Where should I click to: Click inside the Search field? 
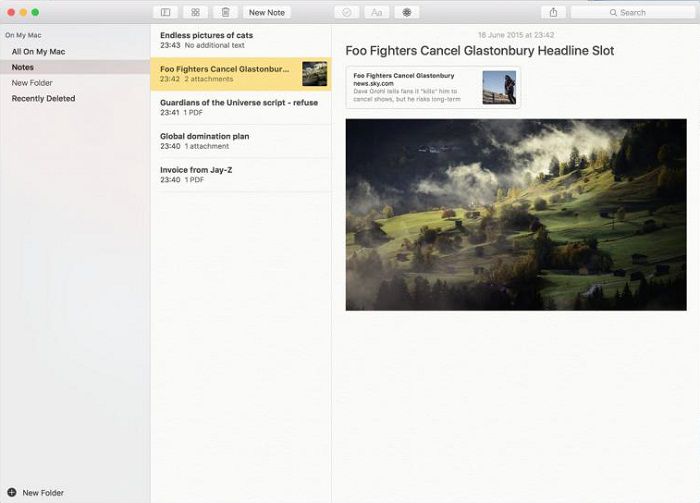click(633, 12)
